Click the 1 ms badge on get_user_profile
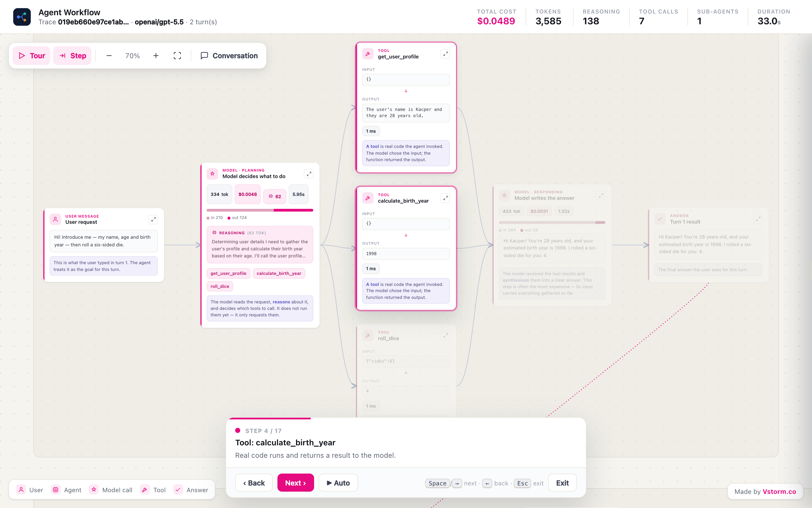The width and height of the screenshot is (812, 508). tap(371, 131)
